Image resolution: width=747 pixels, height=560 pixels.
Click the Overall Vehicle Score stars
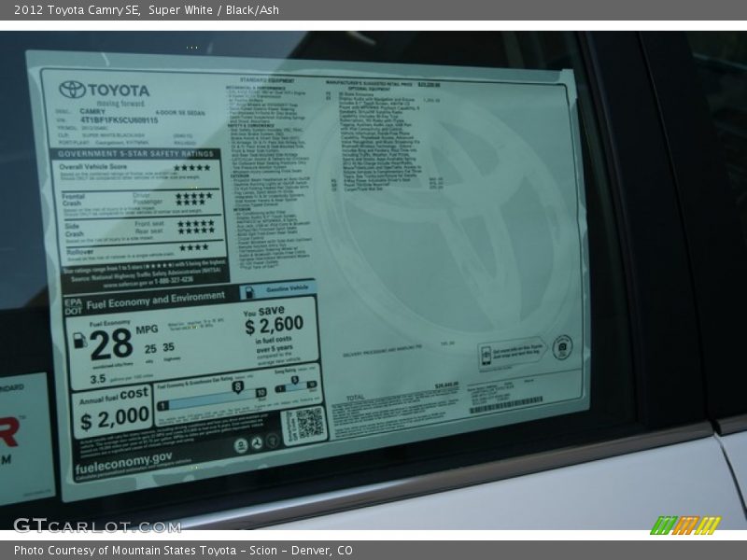click(192, 168)
